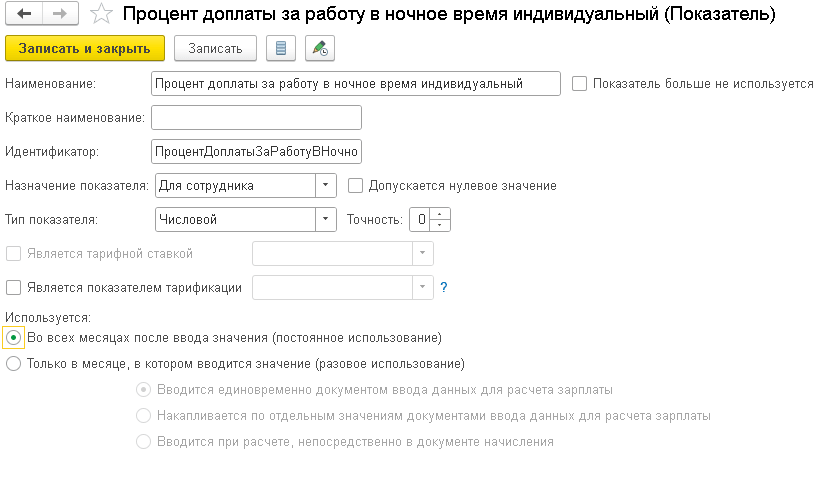Toggle 'Является показателем тарификации' checkbox
This screenshot has width=829, height=494.
13,287
